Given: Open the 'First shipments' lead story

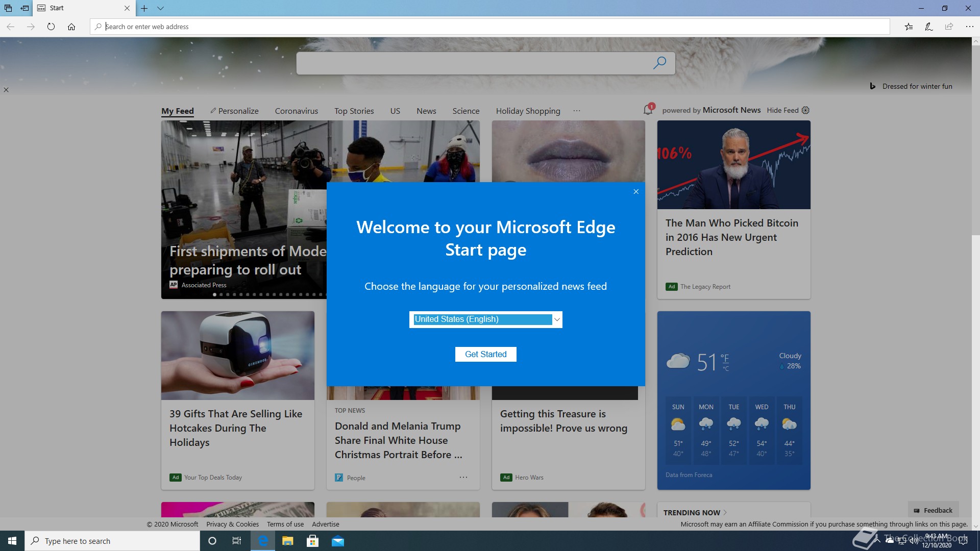Looking at the screenshot, I should coord(244,210).
